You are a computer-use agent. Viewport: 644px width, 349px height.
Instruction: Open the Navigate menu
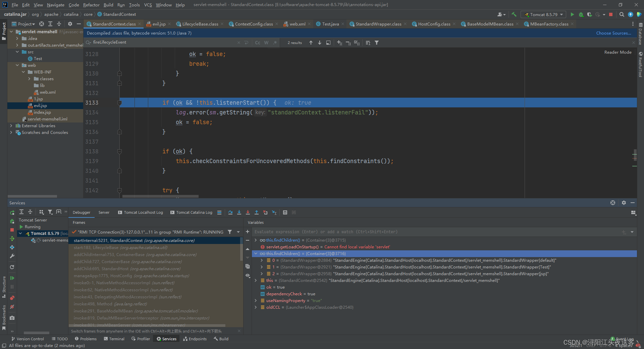[56, 5]
